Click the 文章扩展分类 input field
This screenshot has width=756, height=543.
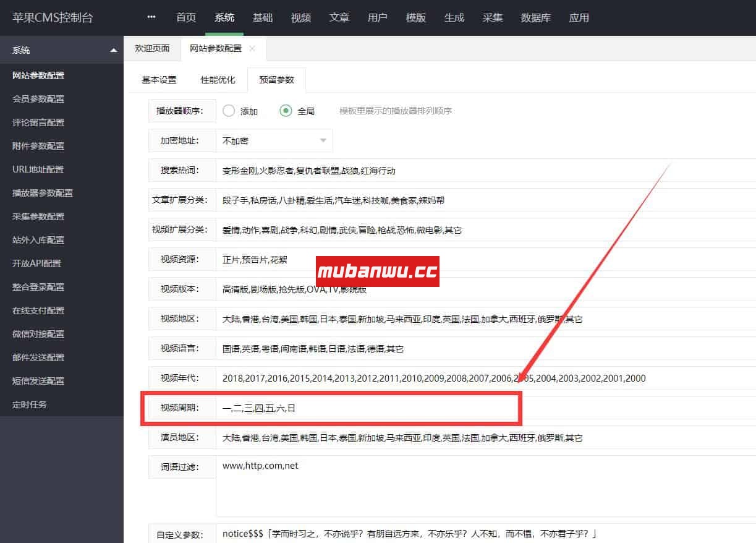[486, 200]
